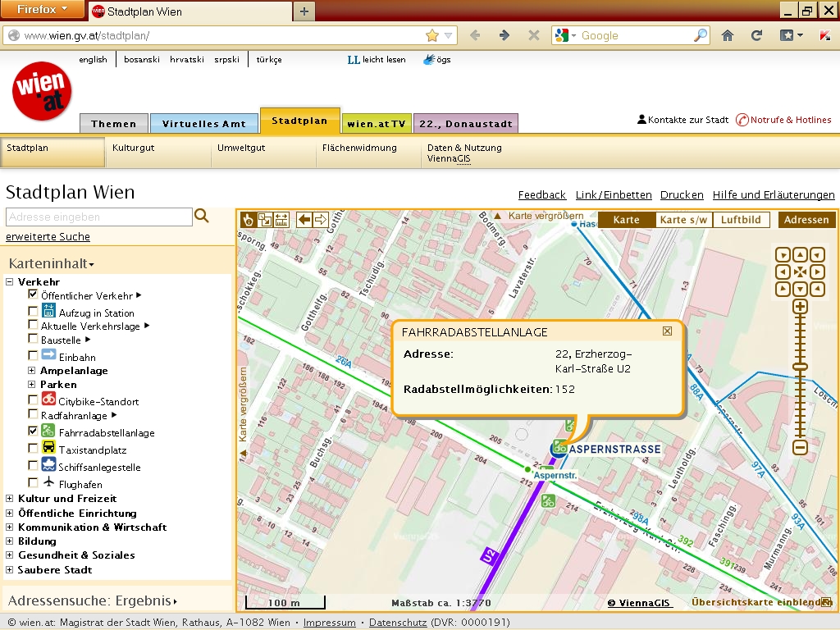The height and width of the screenshot is (630, 840).
Task: Click the zoom-in plus button on map
Action: coord(800,307)
